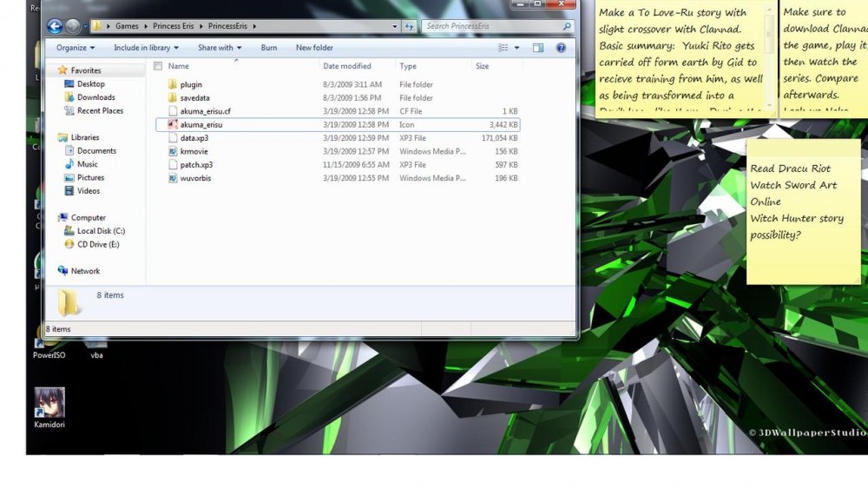Click the Back navigation arrow
The width and height of the screenshot is (868, 489).
pyautogui.click(x=55, y=27)
